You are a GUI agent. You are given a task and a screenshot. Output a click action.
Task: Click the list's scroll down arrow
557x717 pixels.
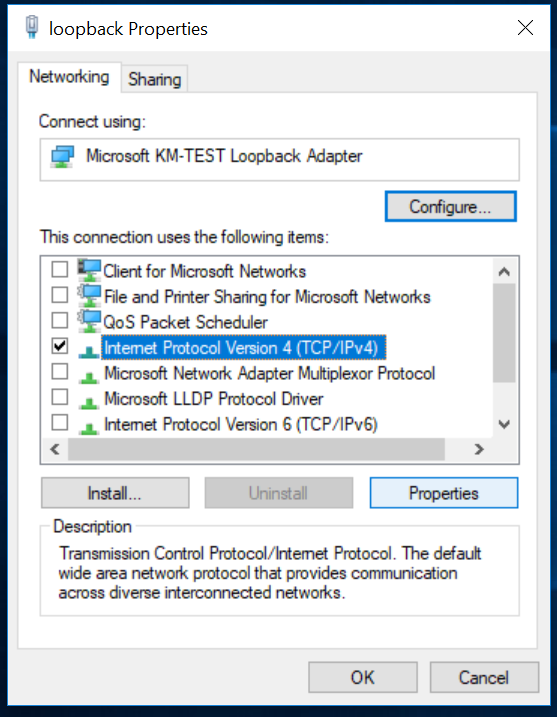pyautogui.click(x=504, y=424)
